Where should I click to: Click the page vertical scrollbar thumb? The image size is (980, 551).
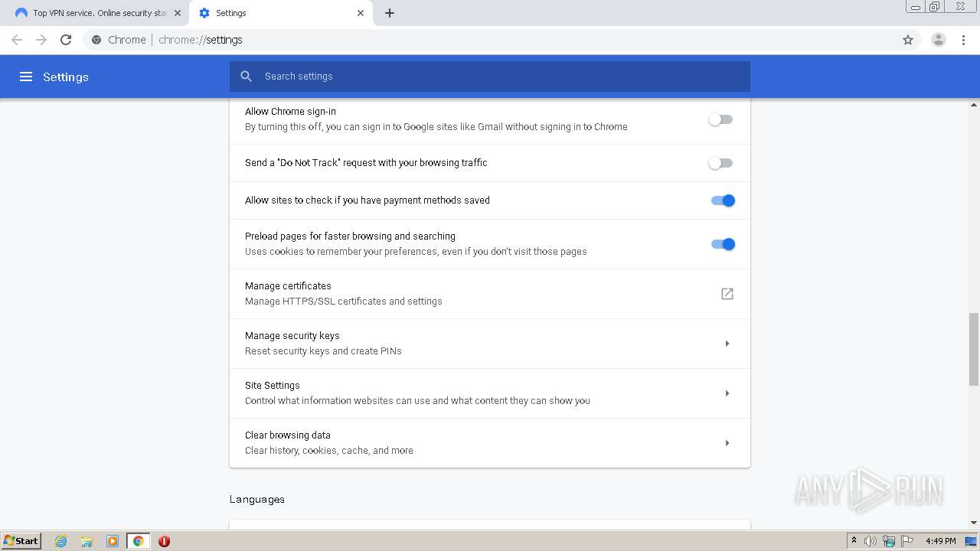[x=974, y=349]
